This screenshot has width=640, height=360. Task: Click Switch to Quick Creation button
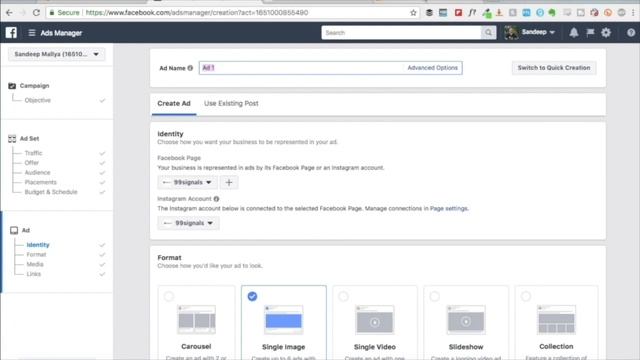click(554, 68)
